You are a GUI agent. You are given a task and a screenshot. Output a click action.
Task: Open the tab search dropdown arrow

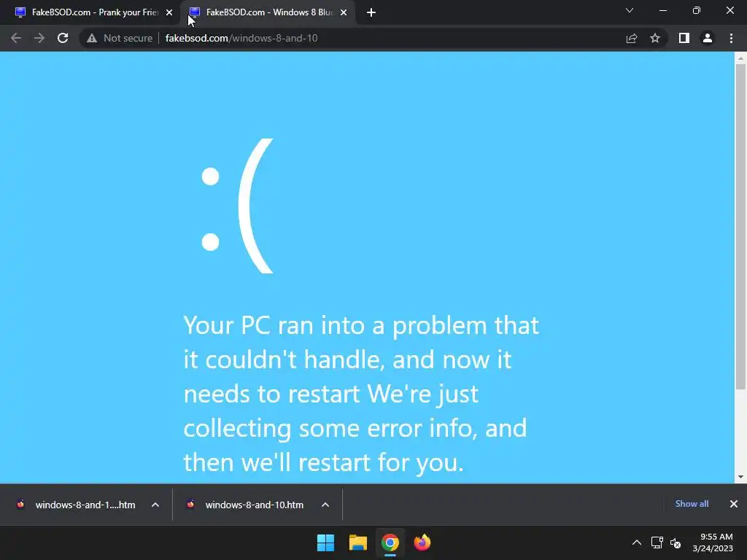click(630, 10)
